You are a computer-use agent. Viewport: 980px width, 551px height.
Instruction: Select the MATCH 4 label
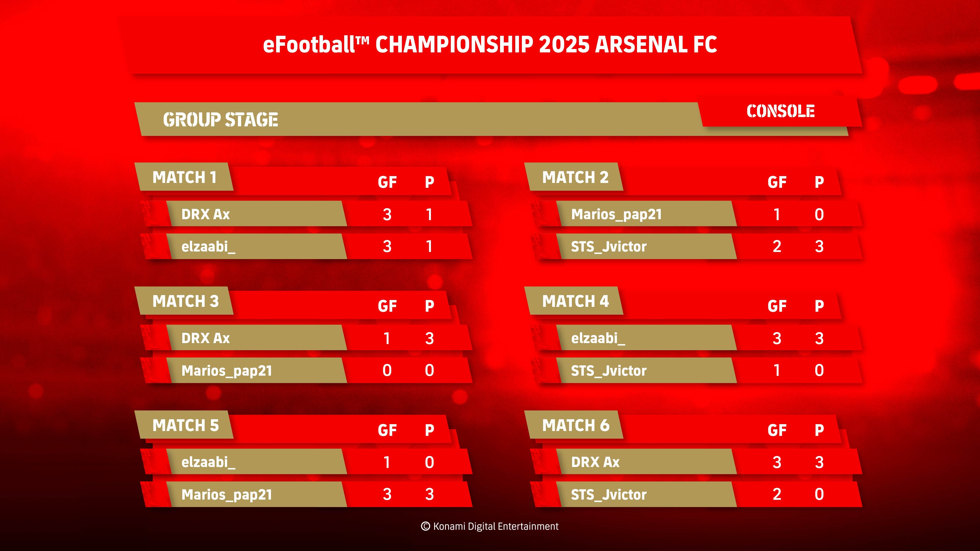[576, 301]
